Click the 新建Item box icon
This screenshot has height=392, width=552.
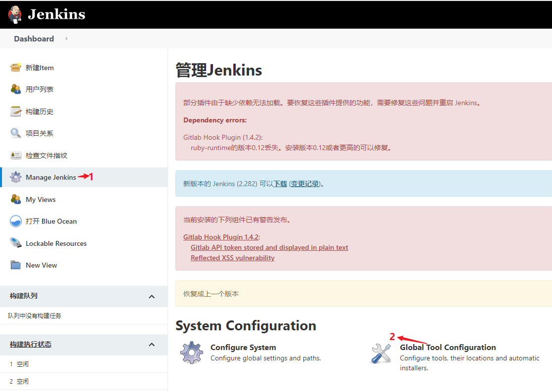click(x=15, y=67)
